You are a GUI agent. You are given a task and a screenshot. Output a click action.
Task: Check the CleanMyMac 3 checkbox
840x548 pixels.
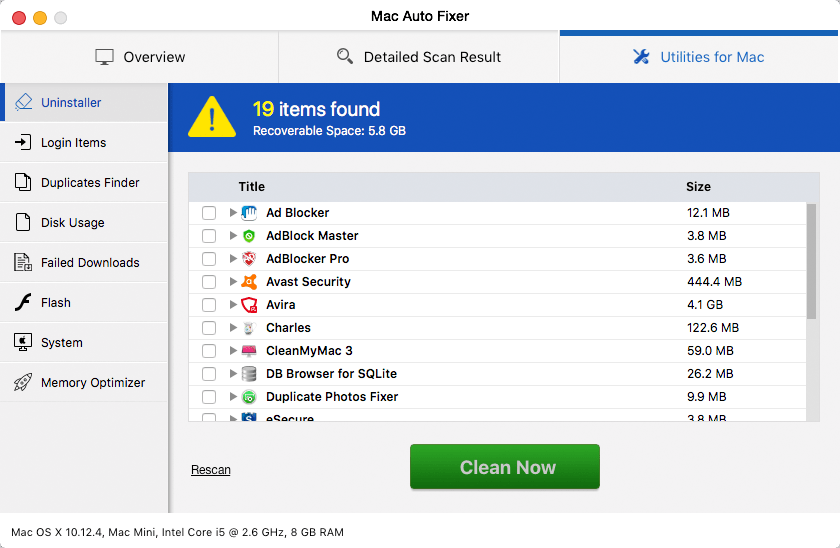pyautogui.click(x=209, y=351)
